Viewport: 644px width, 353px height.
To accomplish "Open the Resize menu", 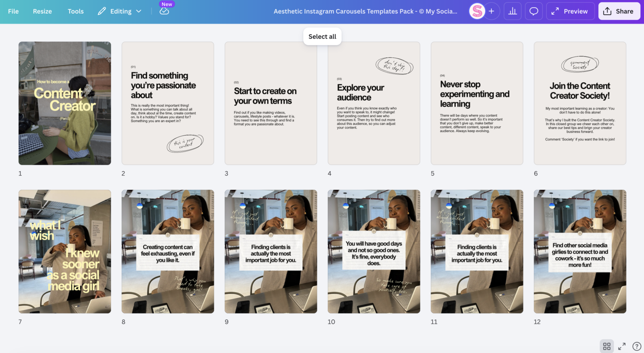I will [x=42, y=11].
